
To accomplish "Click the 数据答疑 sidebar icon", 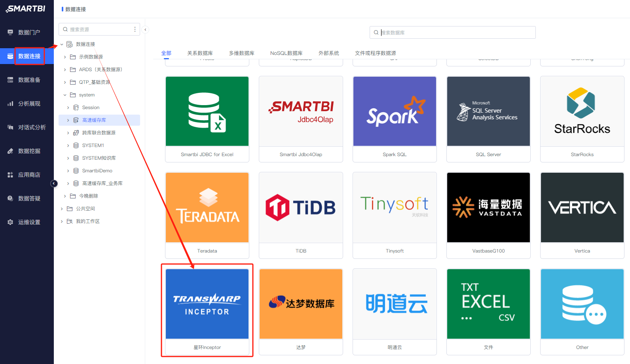I will [10, 198].
